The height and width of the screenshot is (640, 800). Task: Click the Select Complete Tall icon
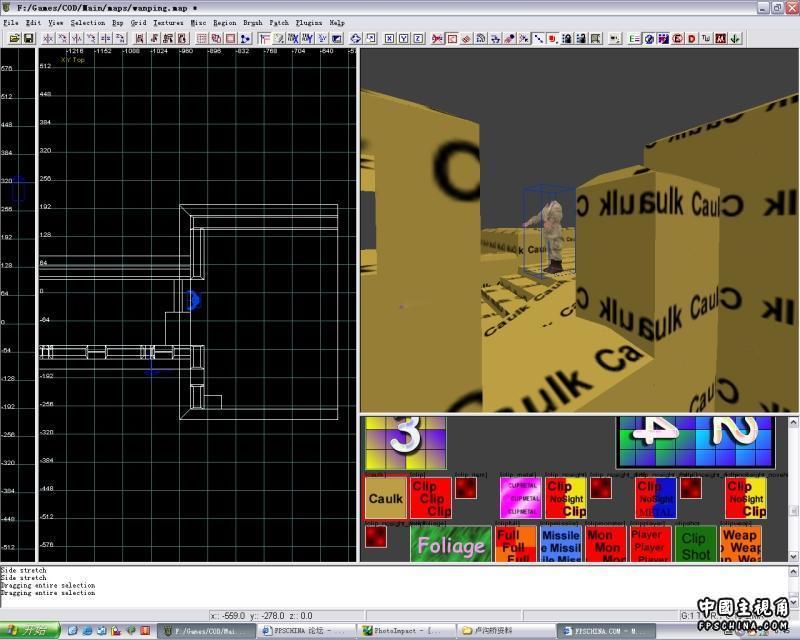(x=139, y=38)
